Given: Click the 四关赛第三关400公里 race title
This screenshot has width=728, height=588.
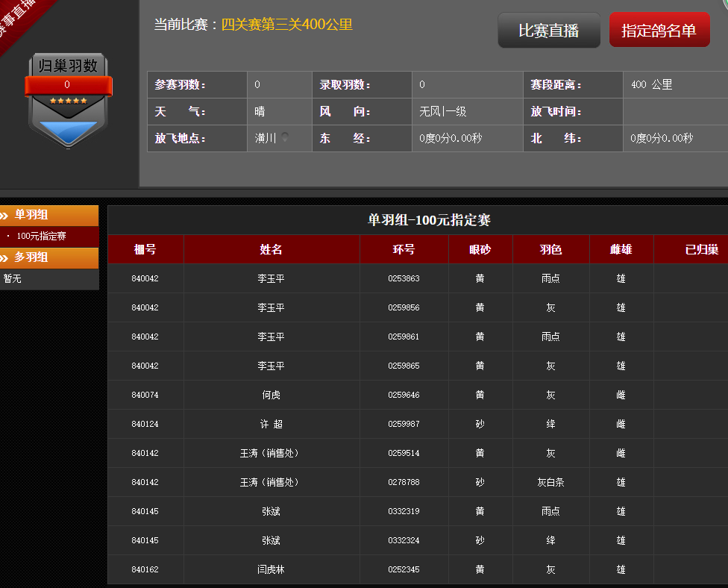Looking at the screenshot, I should pos(286,25).
